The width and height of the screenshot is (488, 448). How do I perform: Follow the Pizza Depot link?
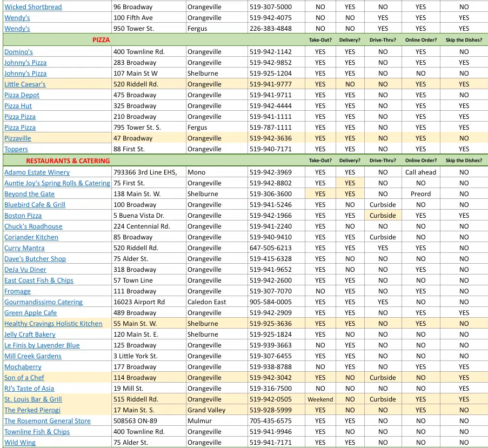[22, 95]
